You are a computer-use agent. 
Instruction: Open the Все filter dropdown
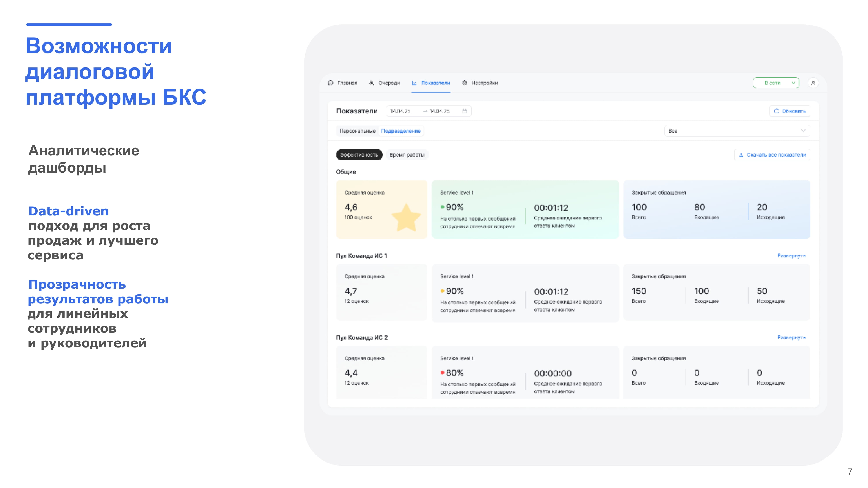tap(737, 131)
